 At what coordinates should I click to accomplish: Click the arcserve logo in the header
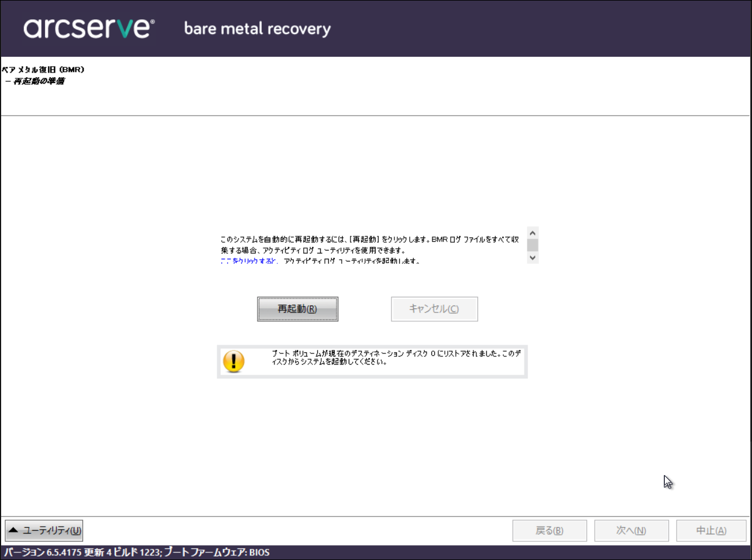click(89, 28)
